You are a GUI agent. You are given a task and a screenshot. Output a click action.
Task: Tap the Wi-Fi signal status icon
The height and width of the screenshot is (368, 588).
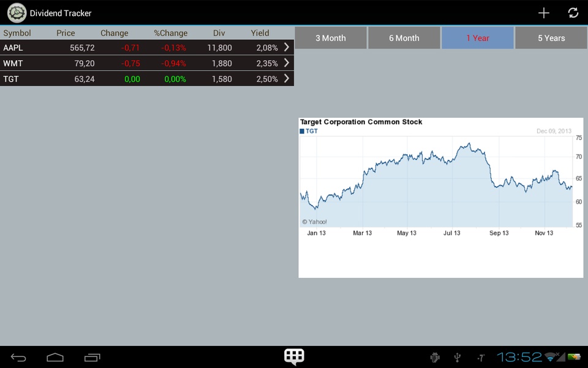tap(550, 357)
